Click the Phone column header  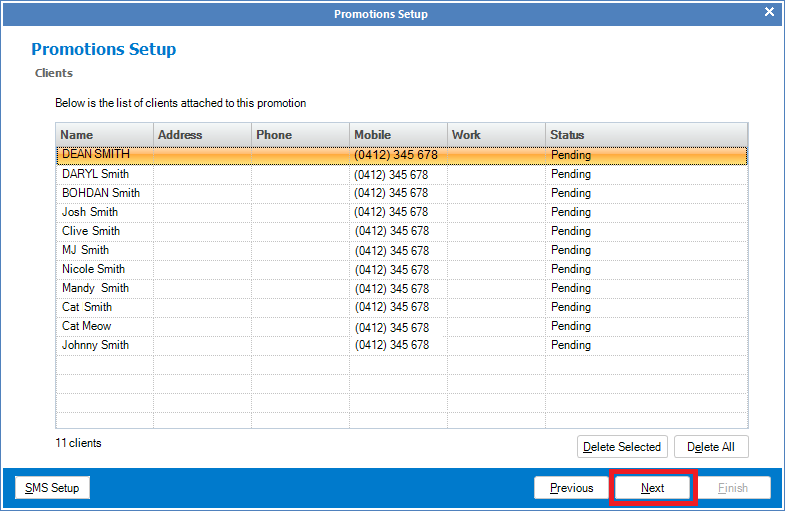pyautogui.click(x=300, y=134)
